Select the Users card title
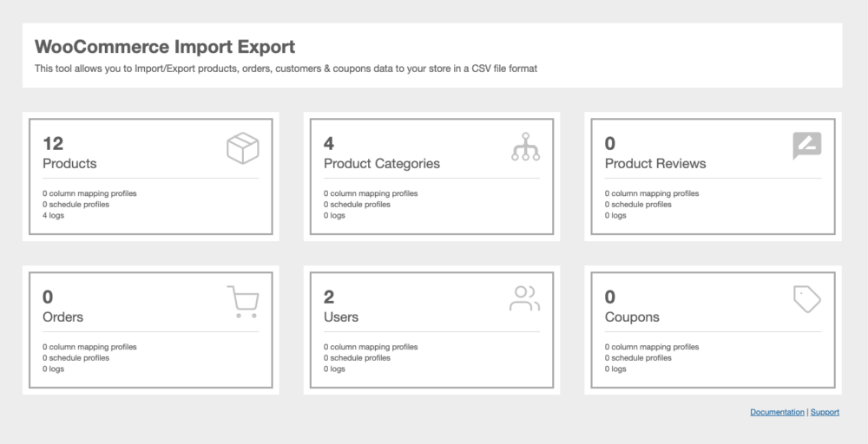The image size is (868, 444). 340,317
